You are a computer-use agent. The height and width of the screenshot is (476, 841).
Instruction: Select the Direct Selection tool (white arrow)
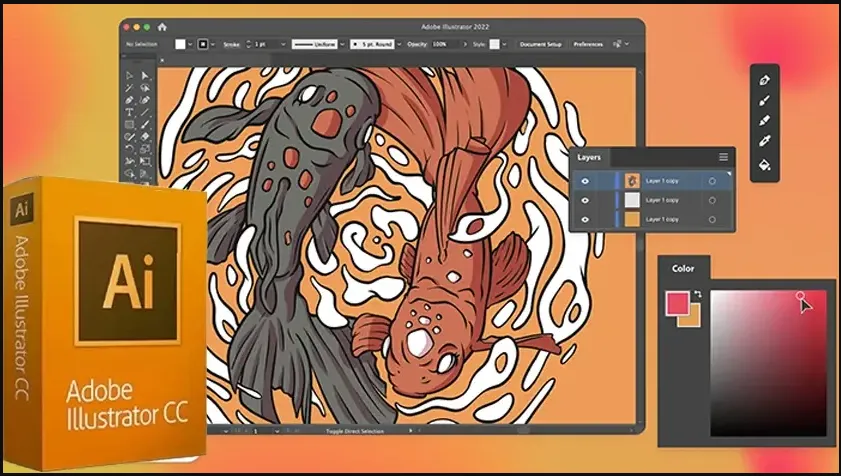pyautogui.click(x=129, y=76)
